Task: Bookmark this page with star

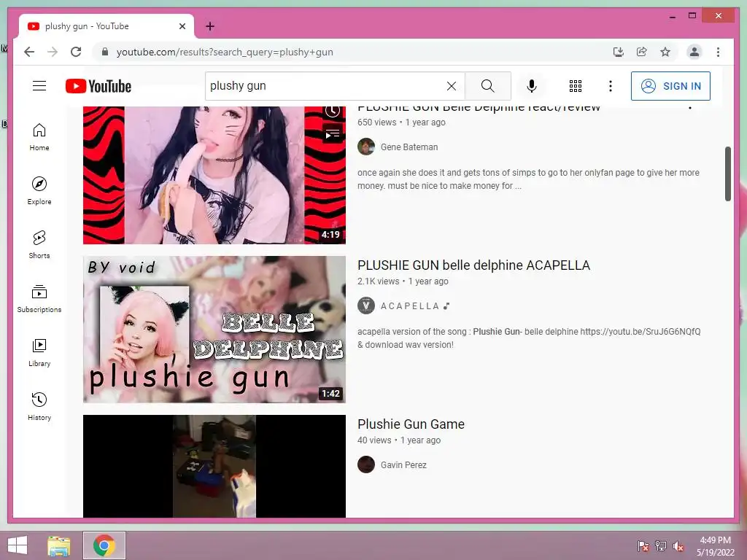Action: point(665,52)
